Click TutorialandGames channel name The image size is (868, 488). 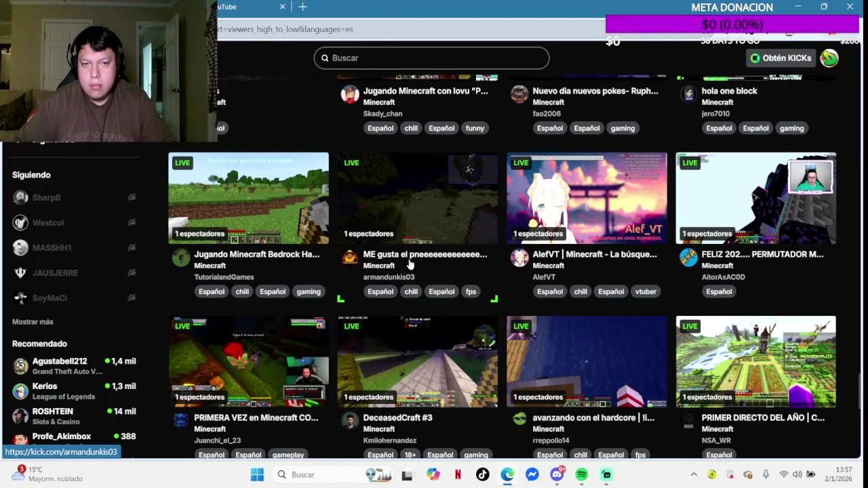224,277
